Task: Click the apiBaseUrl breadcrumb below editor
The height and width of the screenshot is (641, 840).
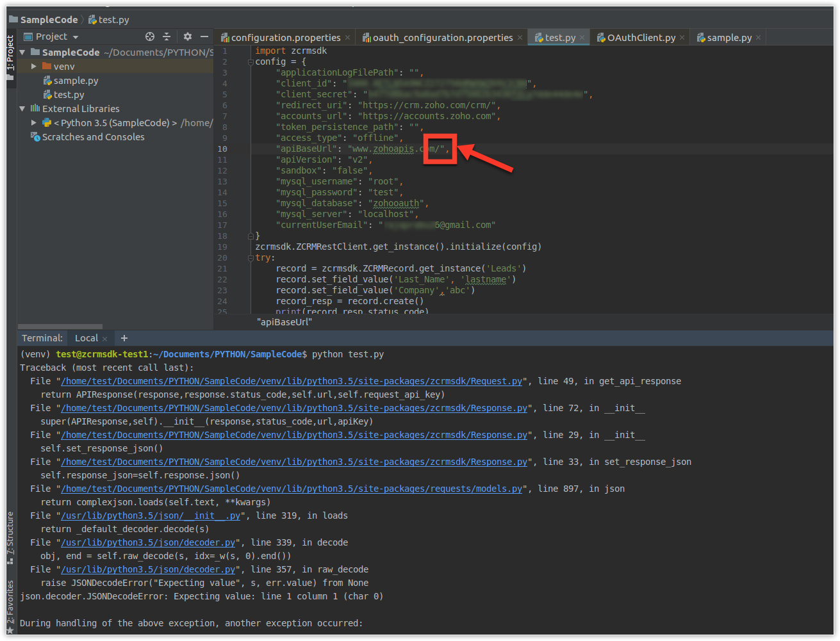Action: (x=284, y=322)
